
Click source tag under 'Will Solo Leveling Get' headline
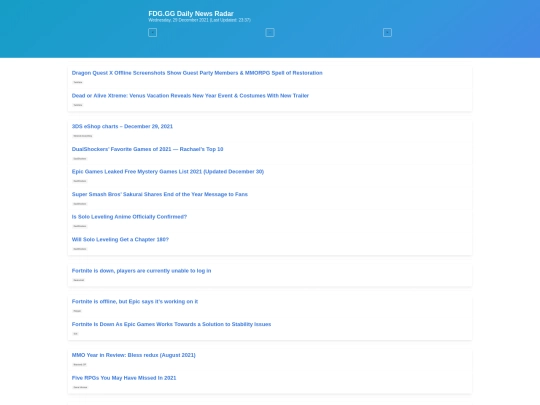click(80, 249)
